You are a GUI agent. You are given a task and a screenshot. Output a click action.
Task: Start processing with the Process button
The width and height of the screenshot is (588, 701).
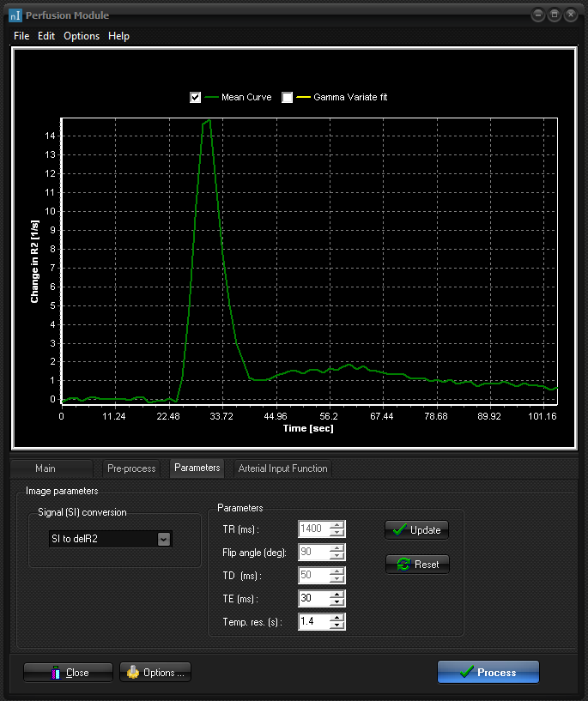tap(488, 673)
